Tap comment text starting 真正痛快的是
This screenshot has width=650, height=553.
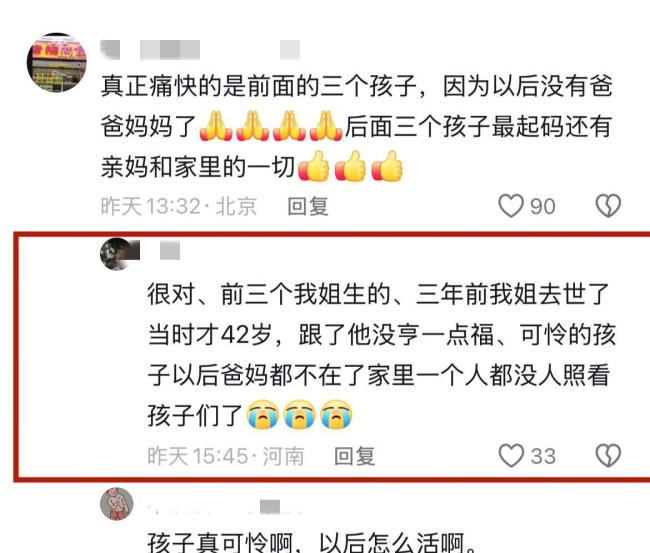coord(357,126)
